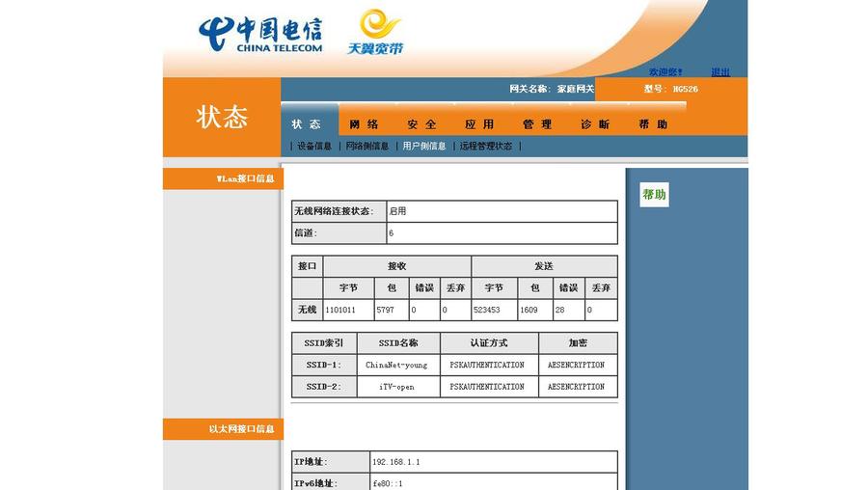Screen dimensions: 868x490
Task: Click received bytes value 1101011
Action: point(340,310)
